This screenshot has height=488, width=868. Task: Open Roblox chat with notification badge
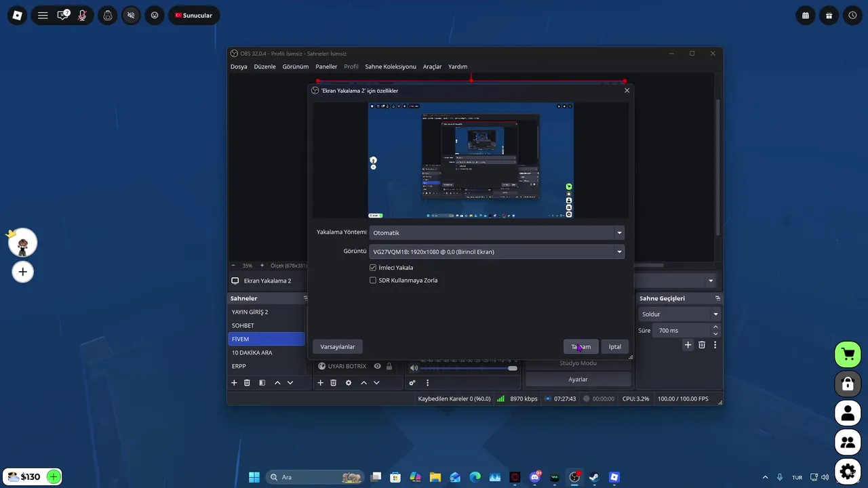[63, 15]
